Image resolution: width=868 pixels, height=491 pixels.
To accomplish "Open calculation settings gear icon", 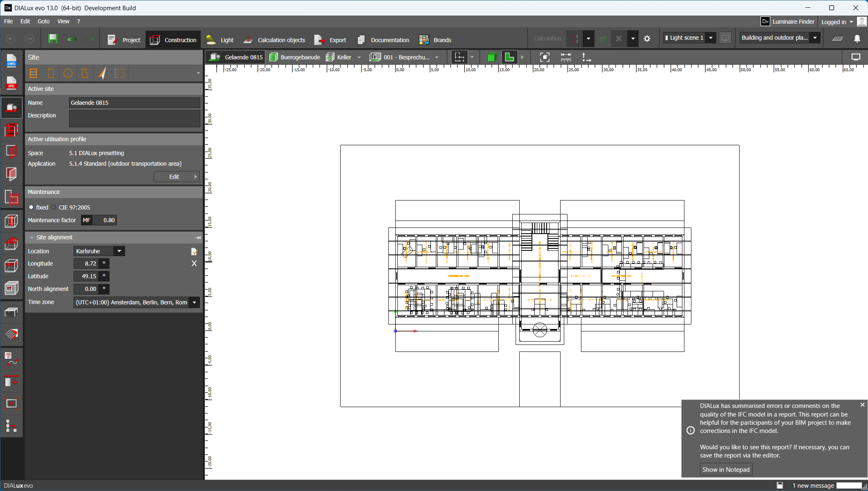I will pos(647,39).
